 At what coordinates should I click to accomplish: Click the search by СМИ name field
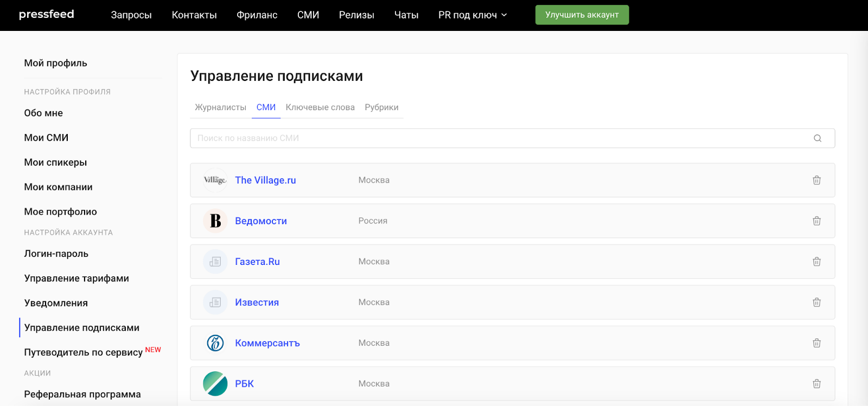(x=512, y=138)
